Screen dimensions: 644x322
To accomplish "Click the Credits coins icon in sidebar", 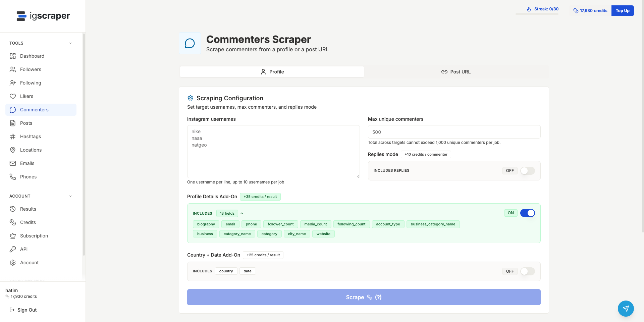I will [13, 222].
